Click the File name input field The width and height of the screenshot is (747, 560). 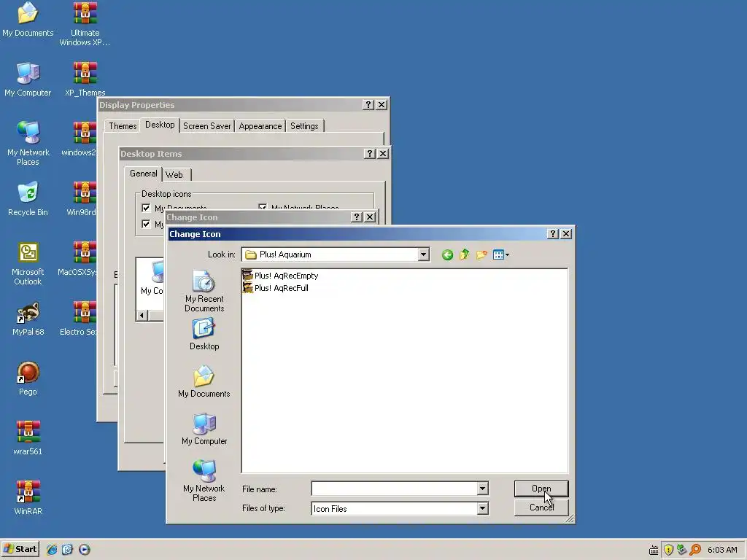tap(395, 489)
